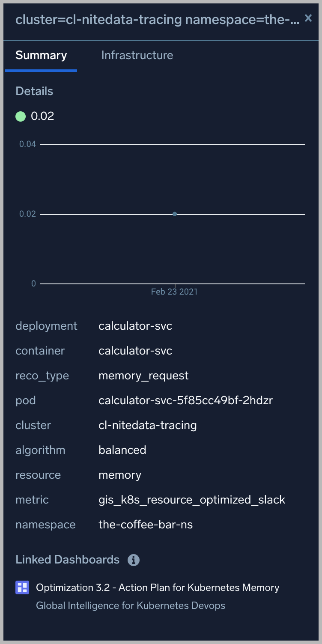
Task: Click the green series color dot
Action: (21, 116)
